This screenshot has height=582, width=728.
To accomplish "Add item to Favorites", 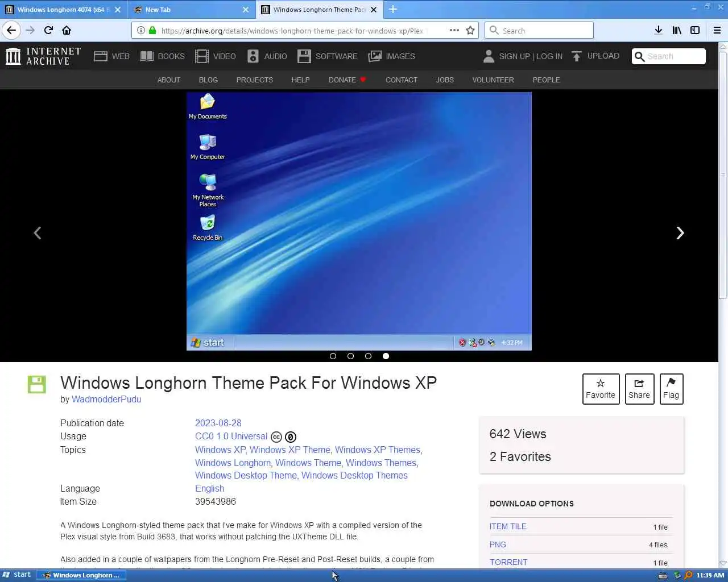I will point(601,389).
